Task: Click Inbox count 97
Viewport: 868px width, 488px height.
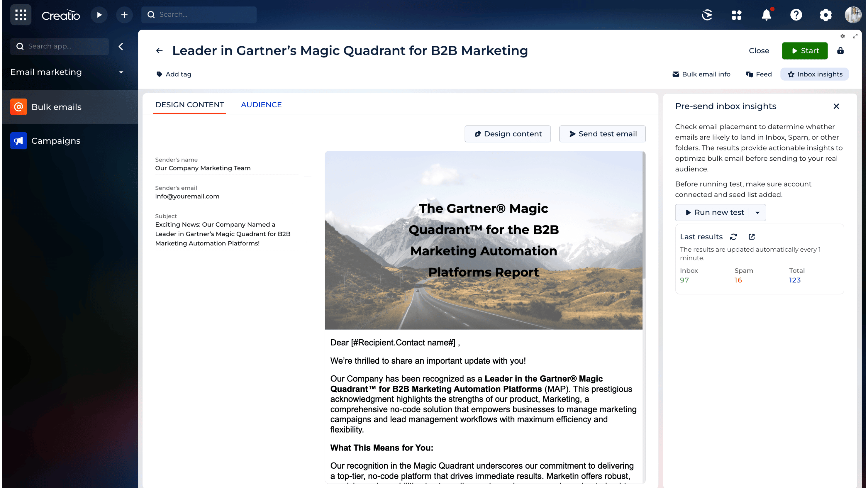Action: 684,280
